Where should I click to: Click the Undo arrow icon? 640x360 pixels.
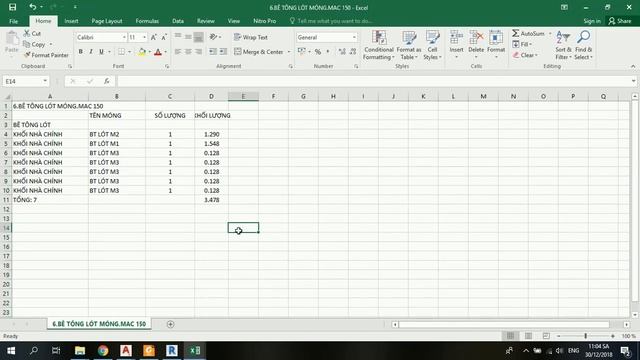tap(33, 7)
